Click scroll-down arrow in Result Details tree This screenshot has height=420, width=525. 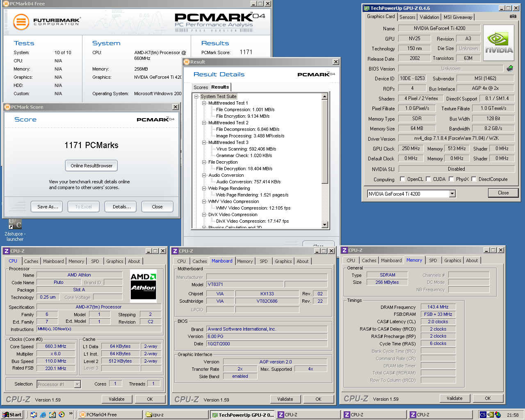pyautogui.click(x=325, y=225)
